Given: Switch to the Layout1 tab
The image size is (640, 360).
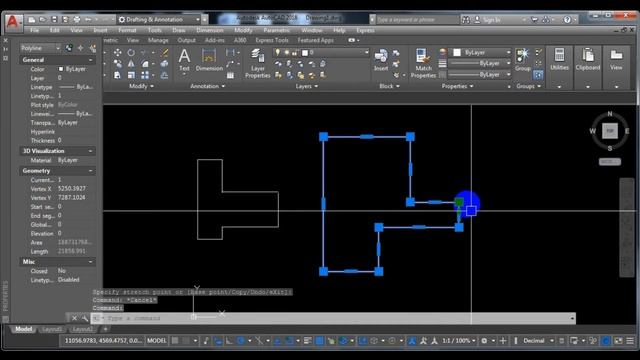Looking at the screenshot, I should [x=52, y=329].
